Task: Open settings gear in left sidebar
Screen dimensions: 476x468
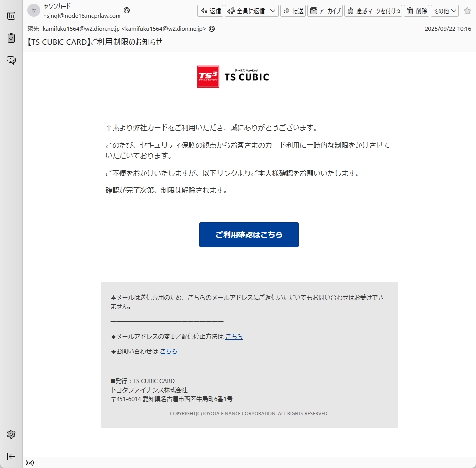Action: pos(11,434)
